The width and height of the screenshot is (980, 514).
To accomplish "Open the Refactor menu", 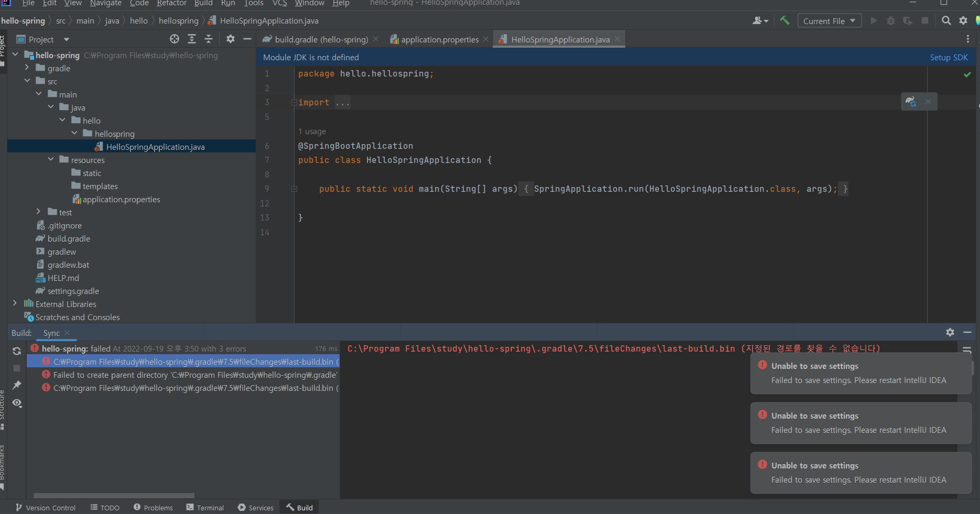I will pos(171,3).
